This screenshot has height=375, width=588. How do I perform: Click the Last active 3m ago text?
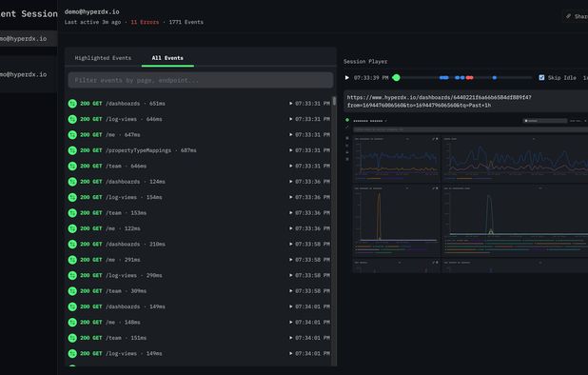(x=92, y=22)
